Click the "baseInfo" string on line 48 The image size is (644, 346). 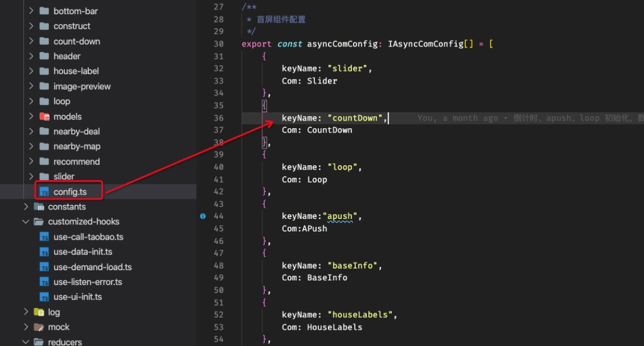click(352, 265)
